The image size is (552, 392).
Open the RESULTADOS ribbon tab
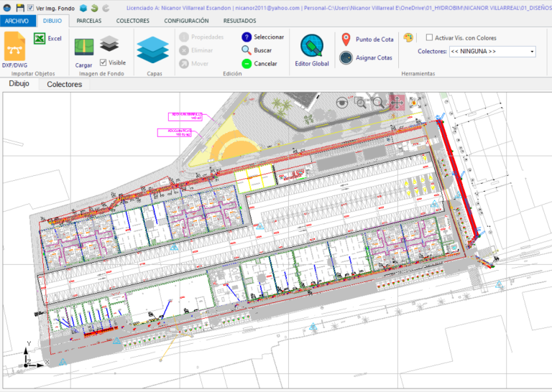(239, 21)
